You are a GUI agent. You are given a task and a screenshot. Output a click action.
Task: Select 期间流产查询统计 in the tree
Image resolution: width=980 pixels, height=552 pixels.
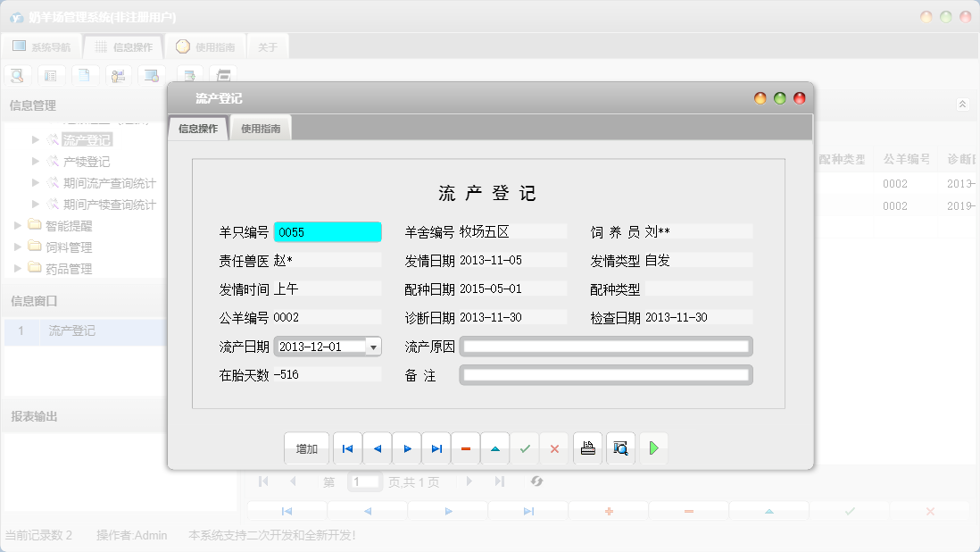tap(110, 183)
